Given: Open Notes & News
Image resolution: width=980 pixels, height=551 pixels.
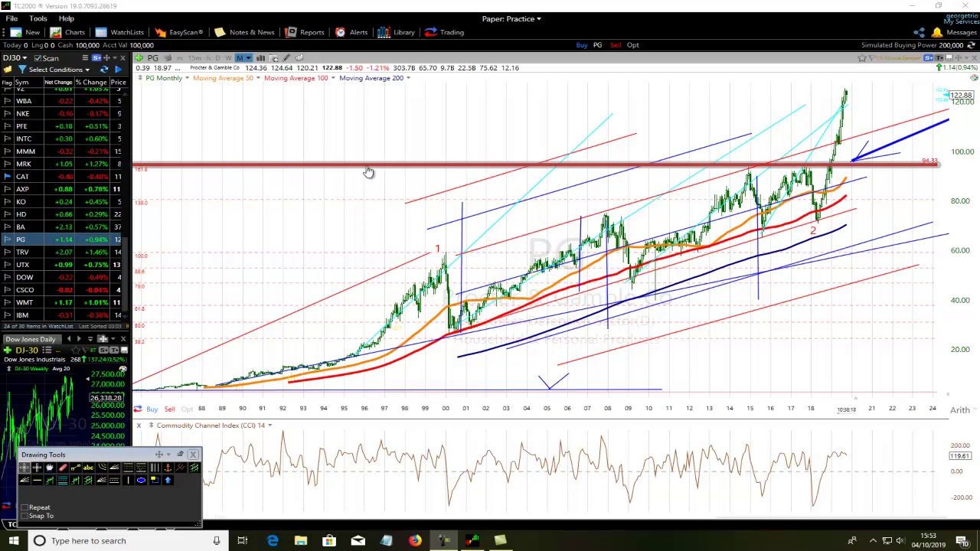Looking at the screenshot, I should tap(244, 32).
